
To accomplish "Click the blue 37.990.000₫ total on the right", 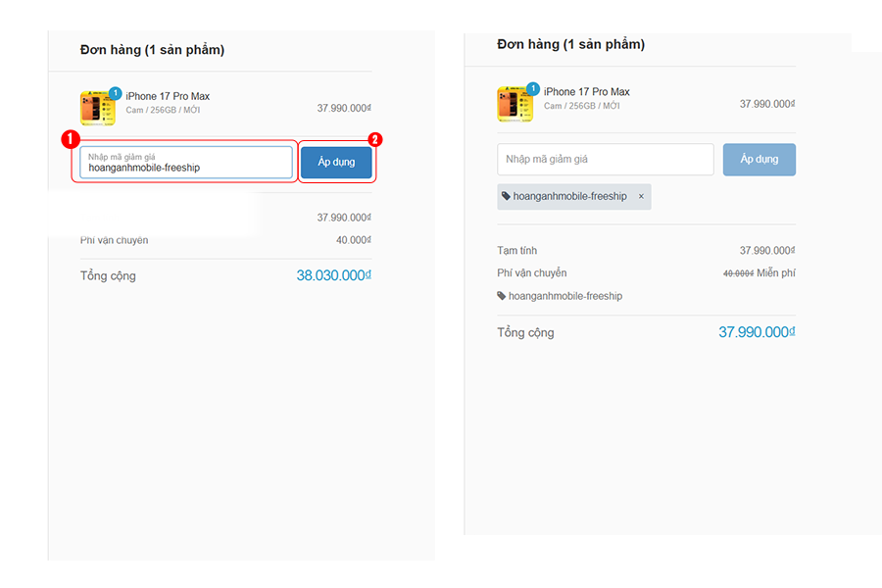I will click(756, 332).
